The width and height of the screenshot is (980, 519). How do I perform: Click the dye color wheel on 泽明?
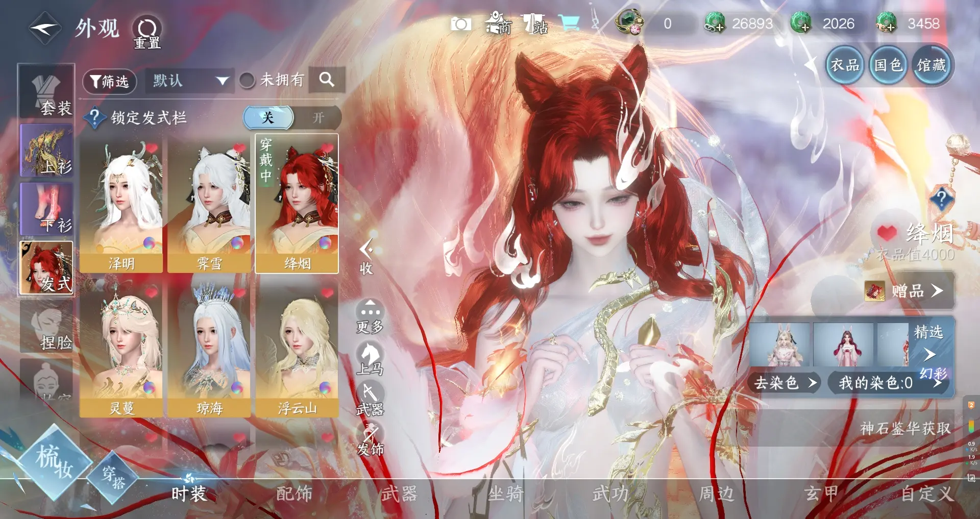pyautogui.click(x=149, y=242)
